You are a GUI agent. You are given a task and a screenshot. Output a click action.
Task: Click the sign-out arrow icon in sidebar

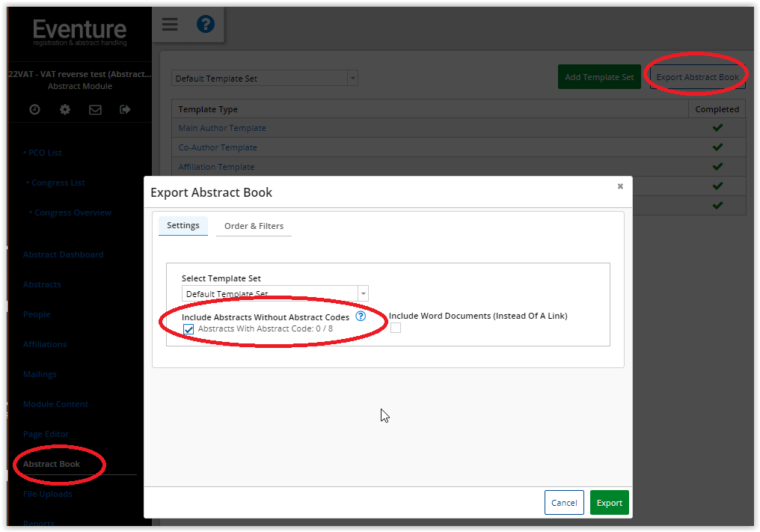tap(125, 109)
